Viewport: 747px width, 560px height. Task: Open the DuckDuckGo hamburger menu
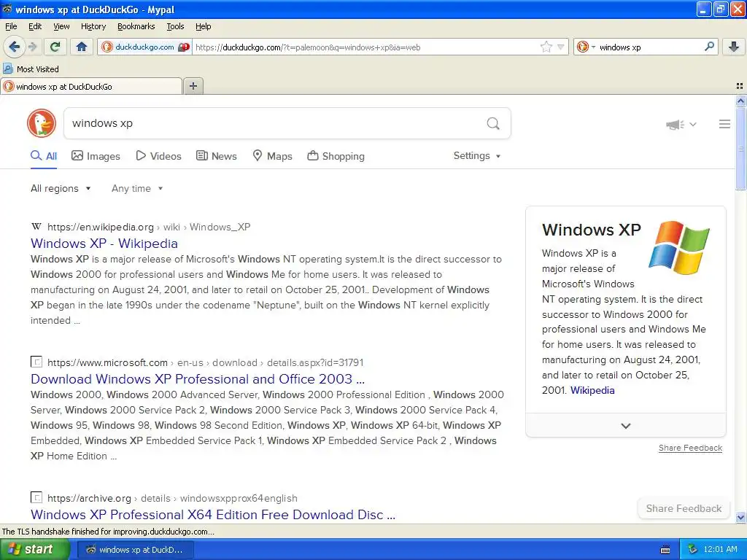[x=724, y=124]
